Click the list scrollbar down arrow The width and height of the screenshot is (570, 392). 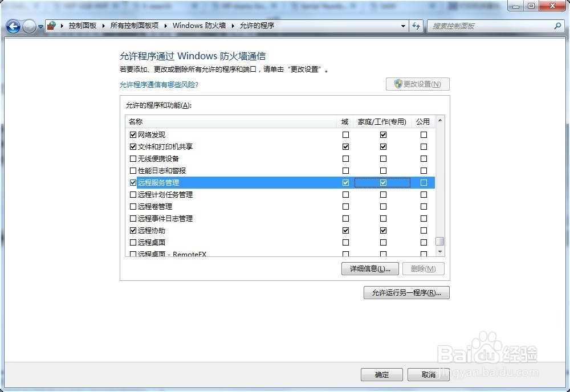pos(440,252)
